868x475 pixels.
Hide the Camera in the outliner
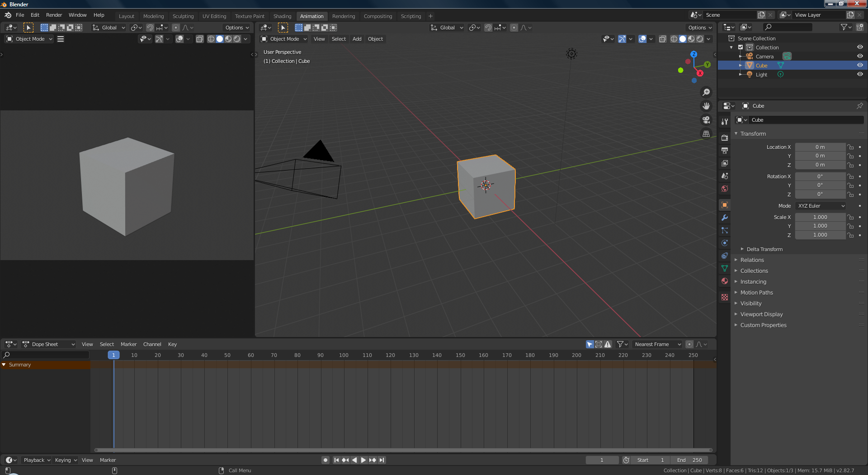[x=860, y=56]
